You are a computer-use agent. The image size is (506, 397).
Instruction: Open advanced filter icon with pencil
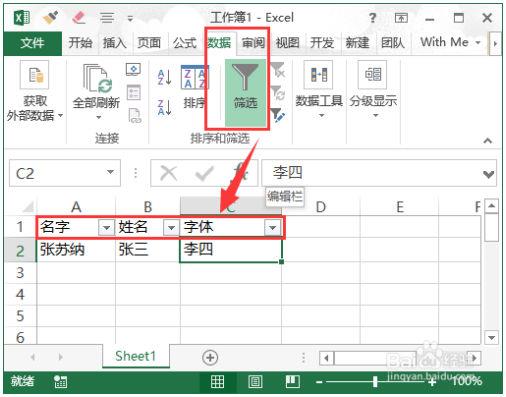pyautogui.click(x=277, y=115)
